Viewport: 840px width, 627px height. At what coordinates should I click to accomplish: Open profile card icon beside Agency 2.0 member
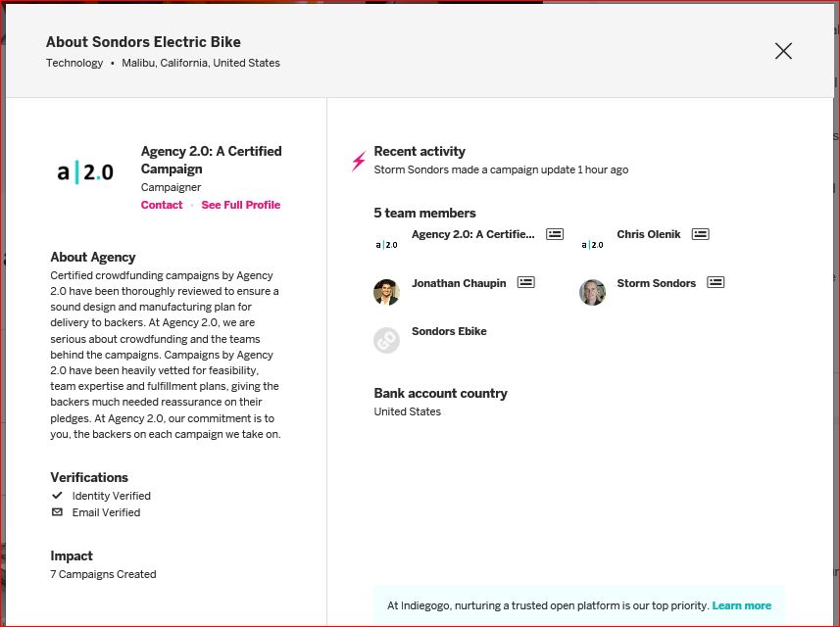click(555, 234)
